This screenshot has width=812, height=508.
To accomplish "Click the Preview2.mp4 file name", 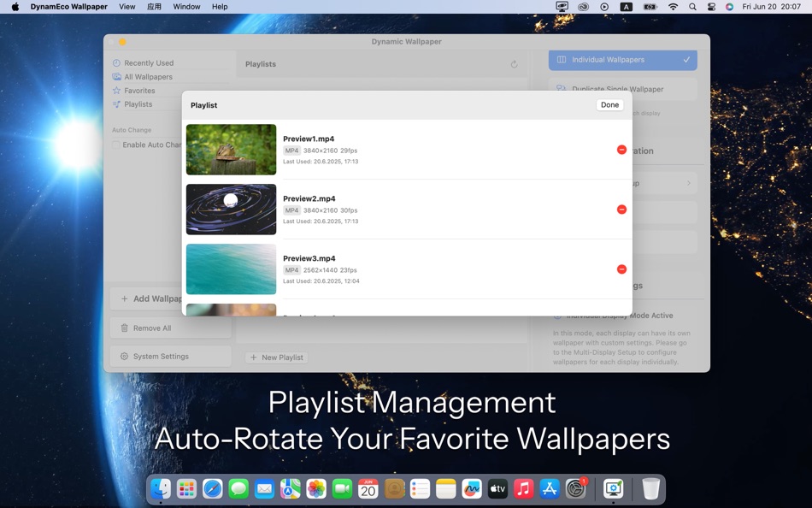I will click(309, 198).
